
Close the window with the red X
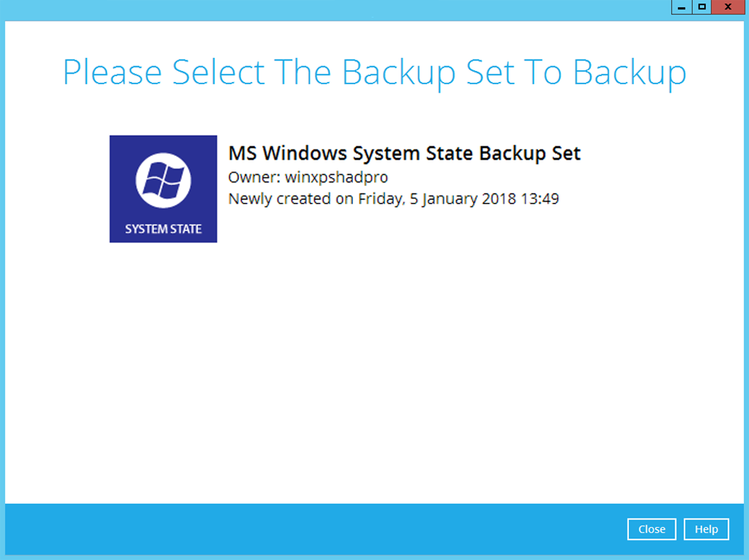[x=728, y=7]
